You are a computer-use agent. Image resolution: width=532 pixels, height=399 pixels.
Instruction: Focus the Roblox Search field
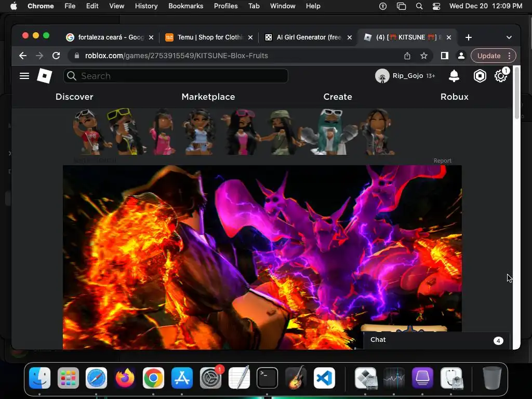(176, 76)
